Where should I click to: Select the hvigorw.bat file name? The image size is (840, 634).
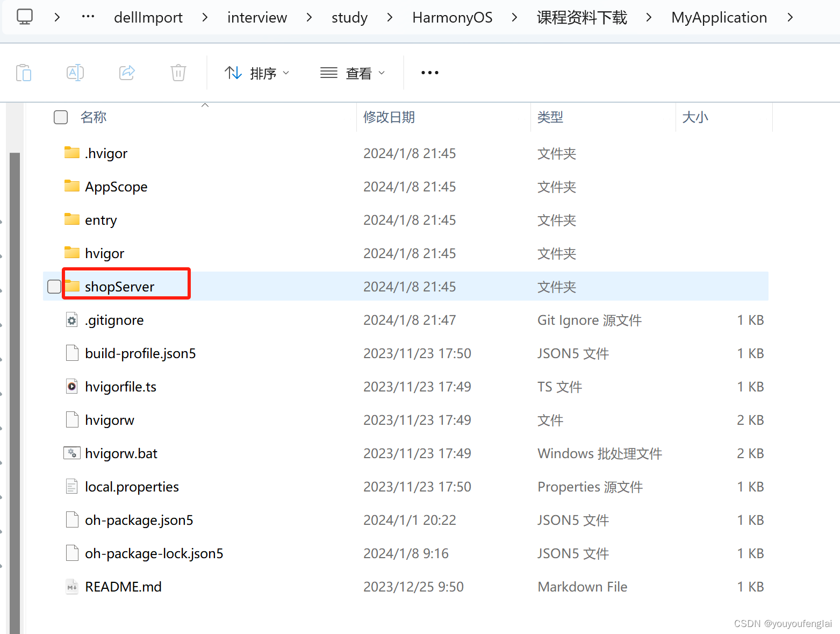(x=121, y=453)
